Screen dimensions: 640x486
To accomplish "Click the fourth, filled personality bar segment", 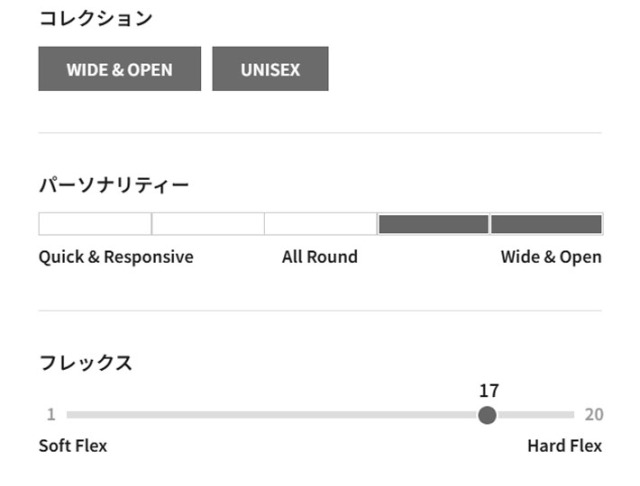I will coord(433,224).
